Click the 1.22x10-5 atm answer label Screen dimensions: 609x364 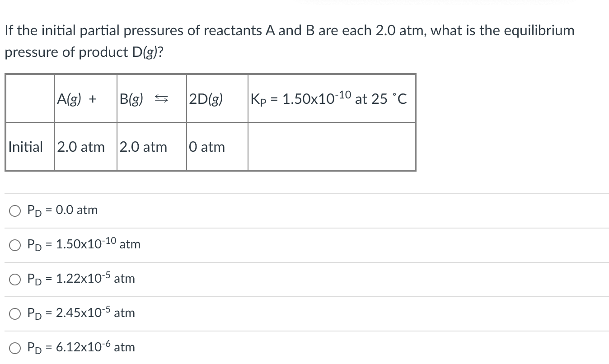pos(81,278)
